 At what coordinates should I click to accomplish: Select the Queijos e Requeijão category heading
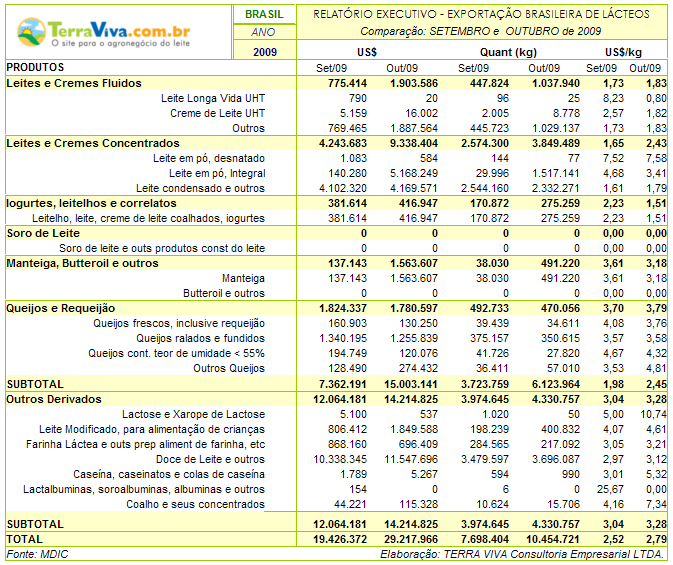pos(61,308)
